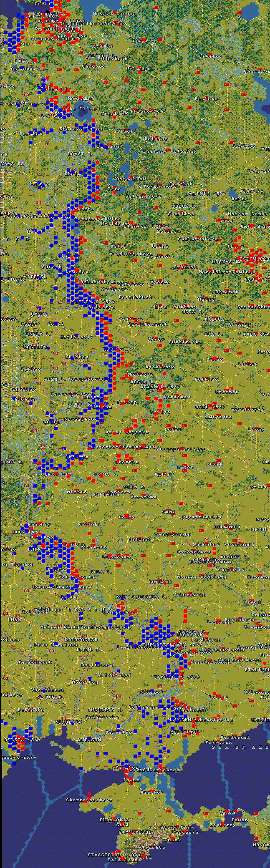Pick the SEA OF AZOV label

[x=241, y=747]
